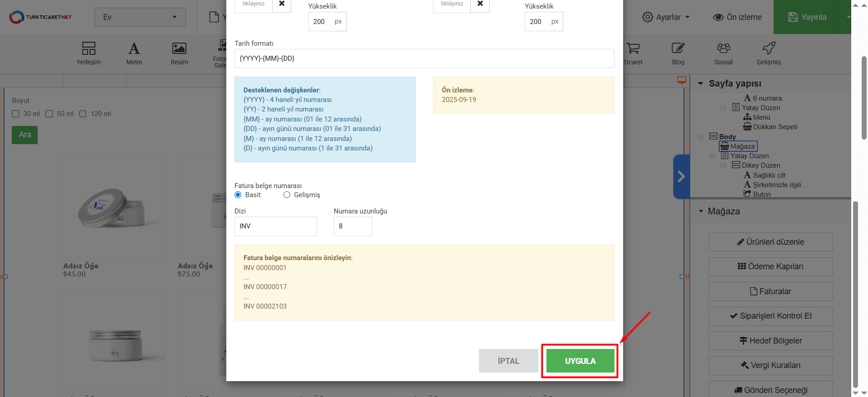Open the Blog tool

[x=678, y=53]
